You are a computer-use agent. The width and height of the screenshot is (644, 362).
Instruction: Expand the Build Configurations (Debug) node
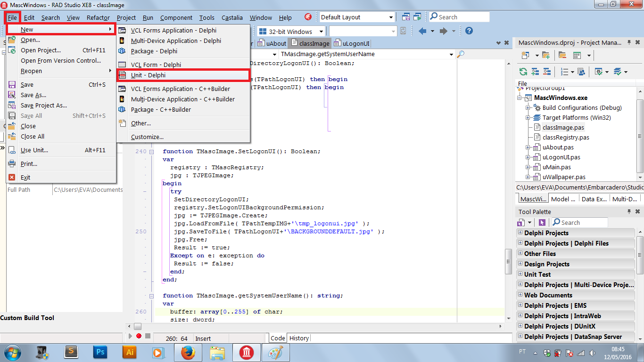tap(528, 107)
